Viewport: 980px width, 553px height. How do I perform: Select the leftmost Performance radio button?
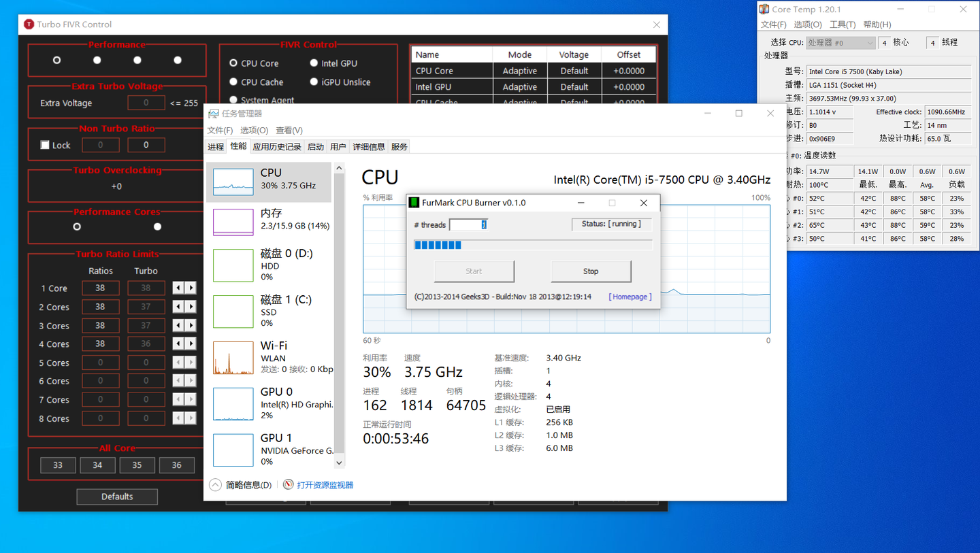(x=56, y=60)
